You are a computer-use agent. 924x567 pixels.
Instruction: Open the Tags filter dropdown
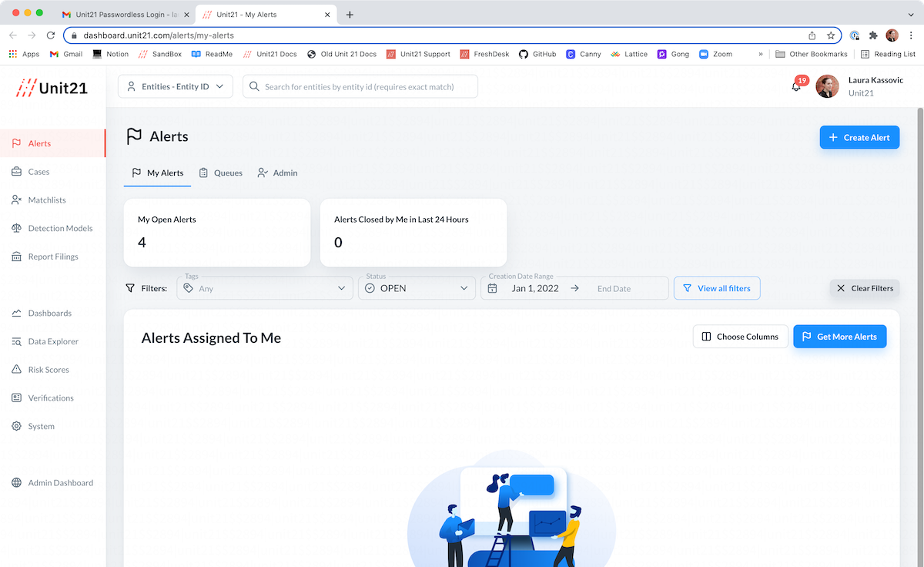point(265,288)
